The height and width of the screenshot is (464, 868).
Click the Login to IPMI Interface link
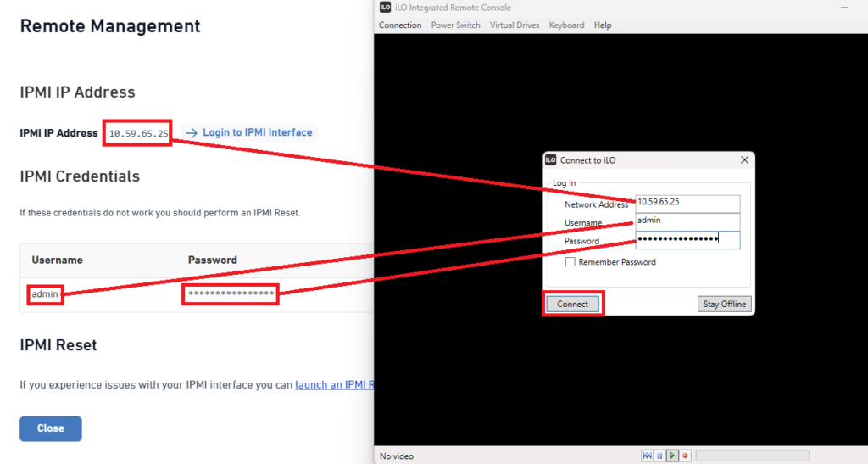[258, 132]
